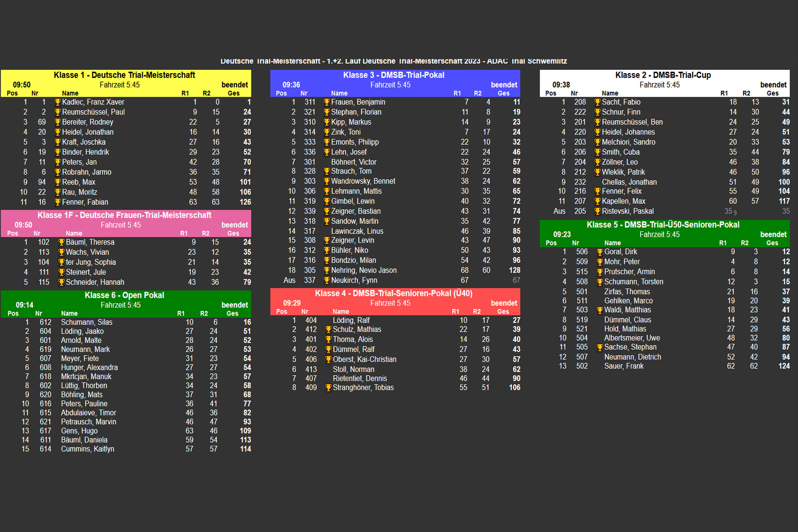Click beendet status in Klasse 6 header
This screenshot has height=532, width=798.
click(x=235, y=305)
